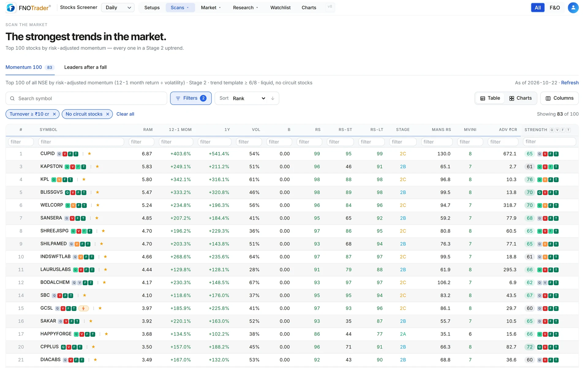
Task: Click the star icon in the DIACABS row
Action: pos(95,360)
